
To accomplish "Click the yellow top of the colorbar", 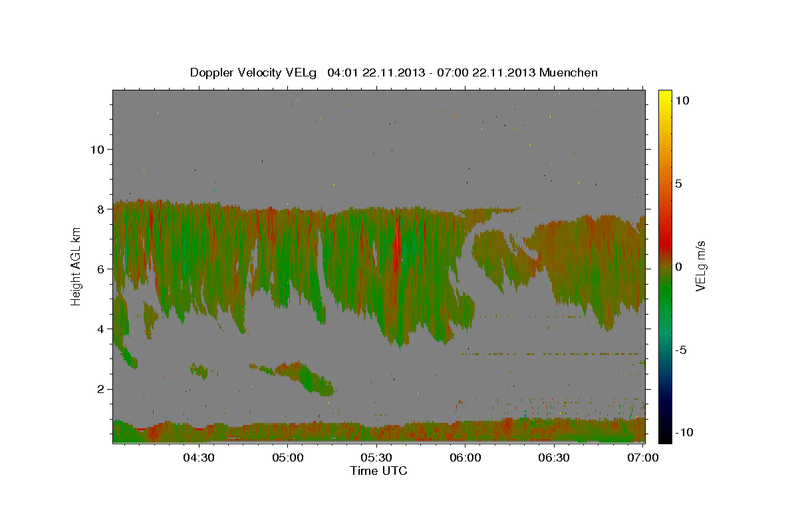I will [x=664, y=94].
